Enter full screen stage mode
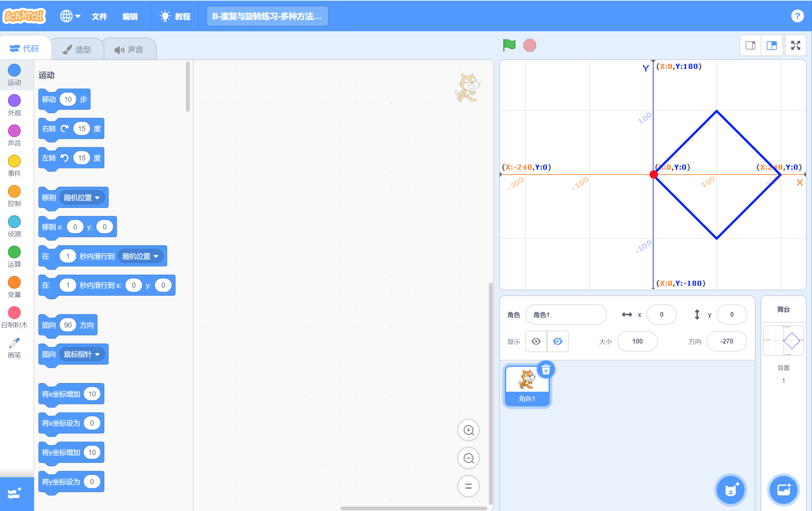 tap(795, 45)
